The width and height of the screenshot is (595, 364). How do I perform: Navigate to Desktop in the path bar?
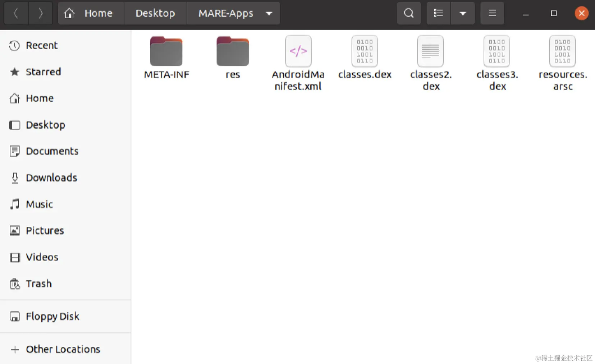(x=155, y=13)
